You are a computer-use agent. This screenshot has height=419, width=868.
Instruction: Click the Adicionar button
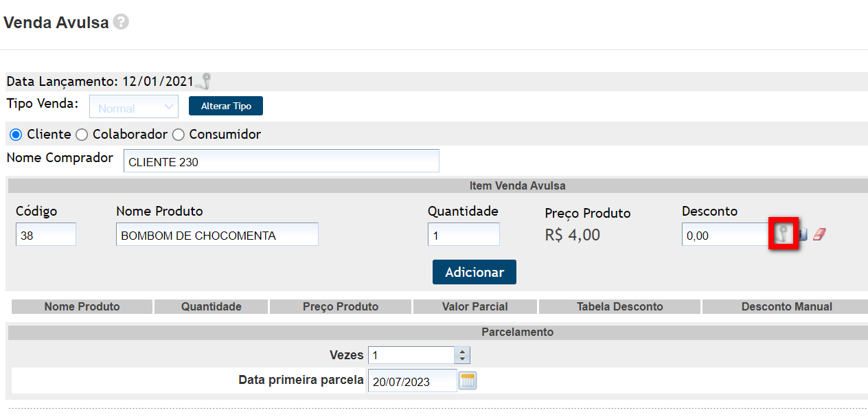(475, 272)
